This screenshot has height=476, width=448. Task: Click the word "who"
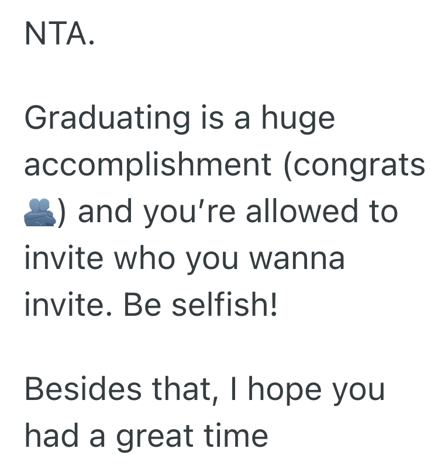(146, 258)
